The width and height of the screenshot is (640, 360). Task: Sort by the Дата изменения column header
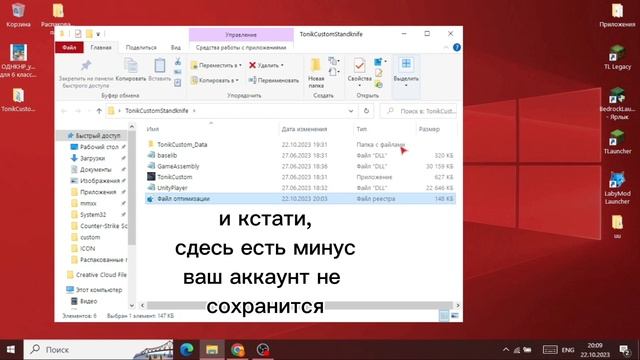pyautogui.click(x=304, y=129)
